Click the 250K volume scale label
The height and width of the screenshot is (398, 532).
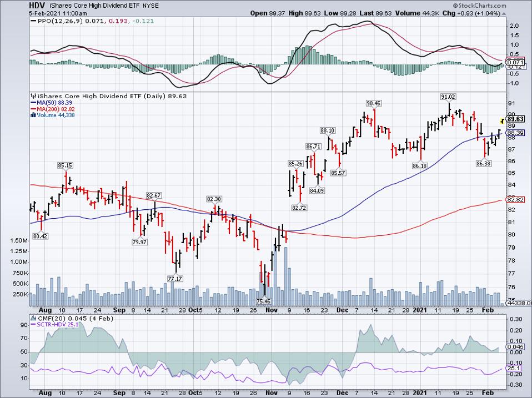point(21,294)
